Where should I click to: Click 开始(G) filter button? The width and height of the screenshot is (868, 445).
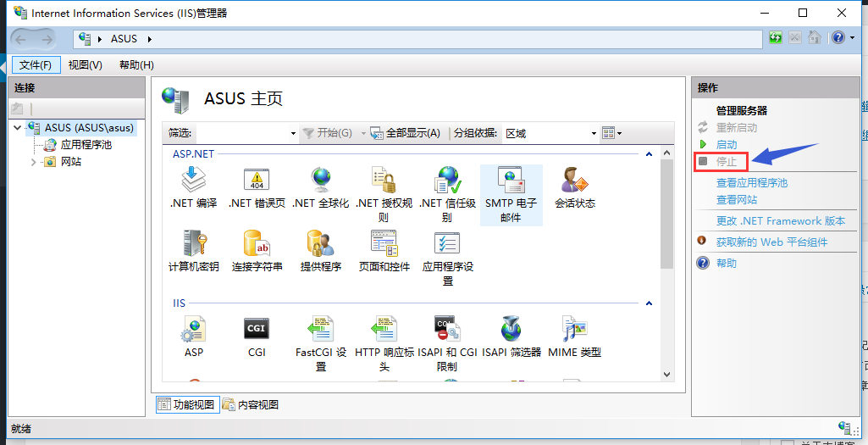(328, 133)
